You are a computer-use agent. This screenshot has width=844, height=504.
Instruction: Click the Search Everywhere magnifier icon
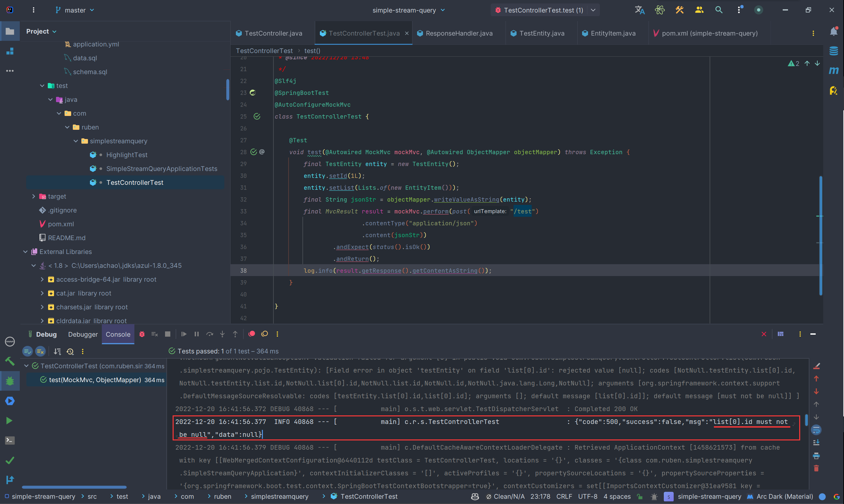[x=719, y=10]
